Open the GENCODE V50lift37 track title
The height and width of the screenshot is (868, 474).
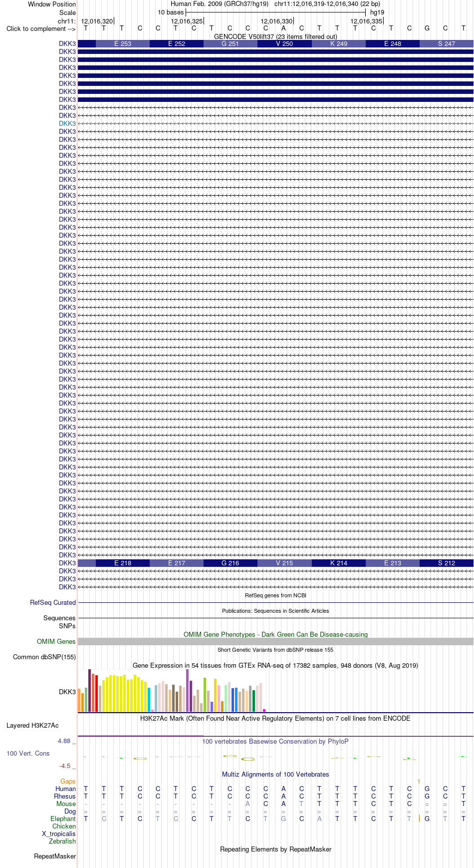coord(275,36)
